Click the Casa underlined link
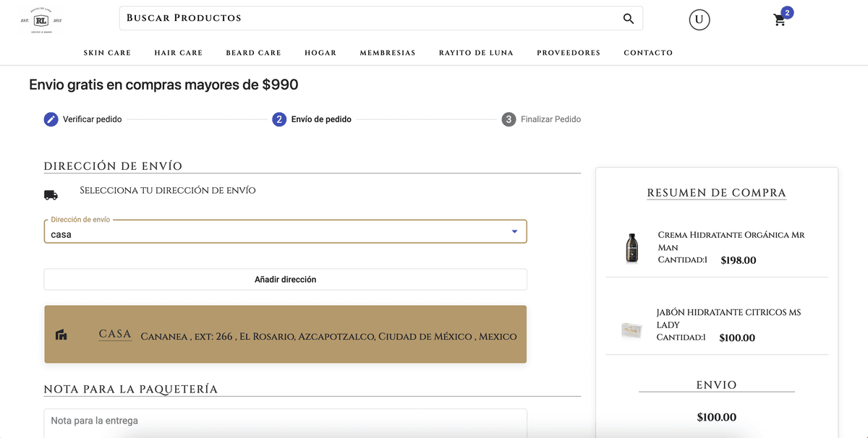 click(x=115, y=334)
